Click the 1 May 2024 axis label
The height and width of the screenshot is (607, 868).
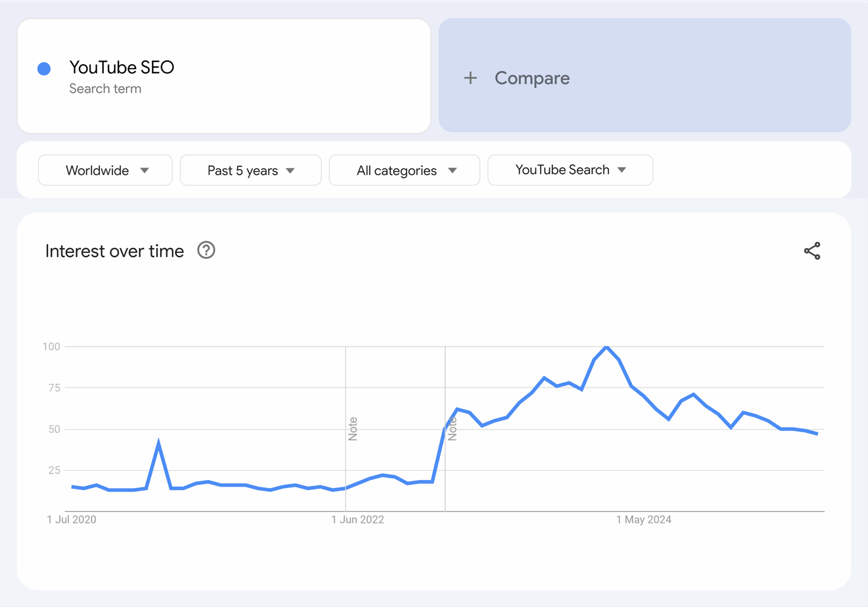point(643,519)
